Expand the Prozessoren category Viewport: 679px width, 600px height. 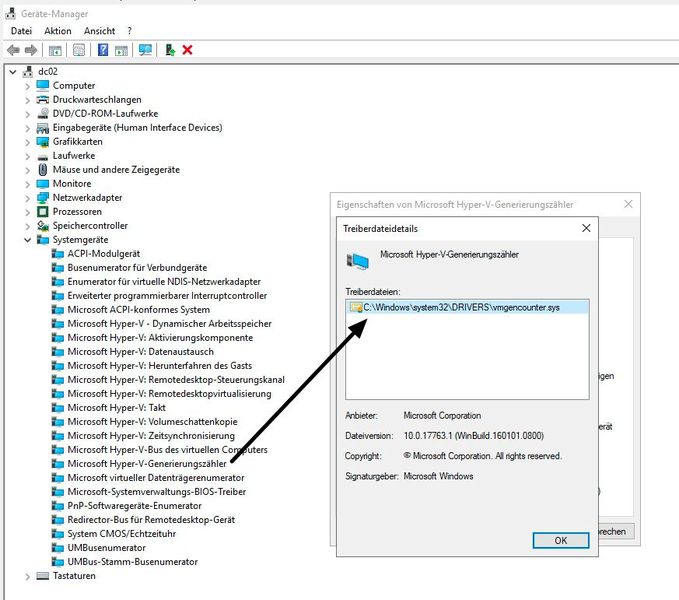27,212
